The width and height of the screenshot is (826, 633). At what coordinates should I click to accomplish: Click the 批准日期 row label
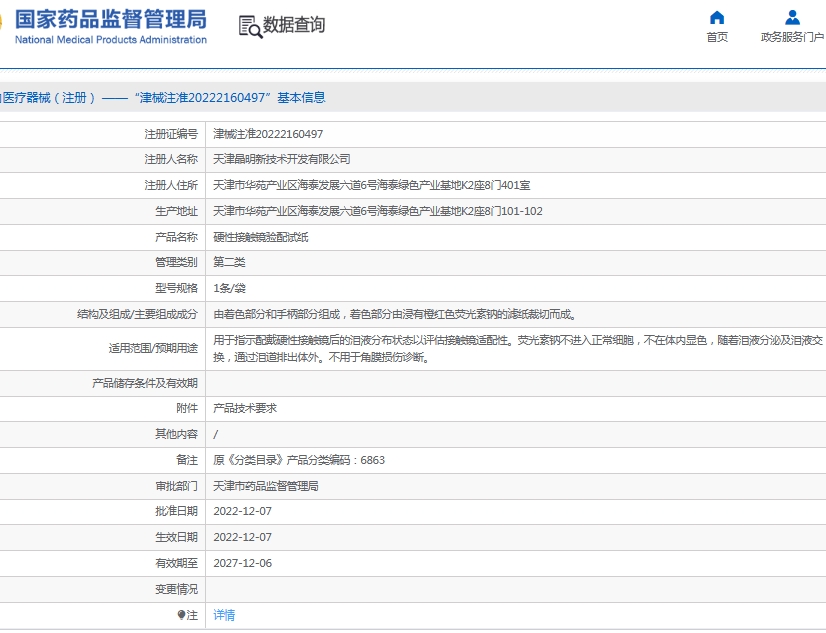[x=176, y=511]
